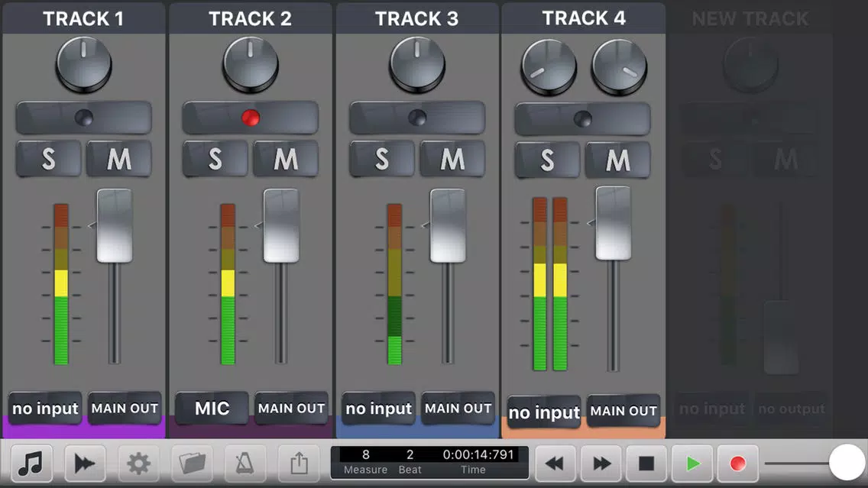Viewport: 868px width, 488px height.
Task: Tap the share export icon
Action: pos(299,464)
